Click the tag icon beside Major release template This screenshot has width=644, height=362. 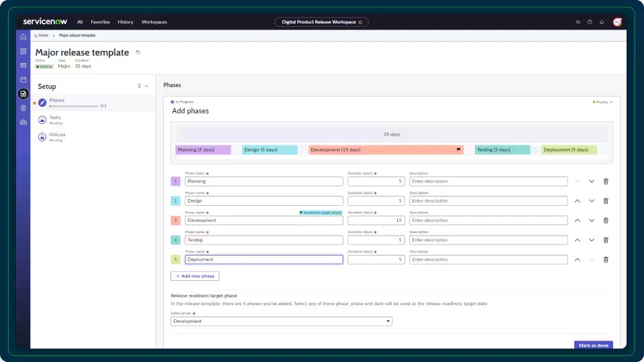(138, 52)
